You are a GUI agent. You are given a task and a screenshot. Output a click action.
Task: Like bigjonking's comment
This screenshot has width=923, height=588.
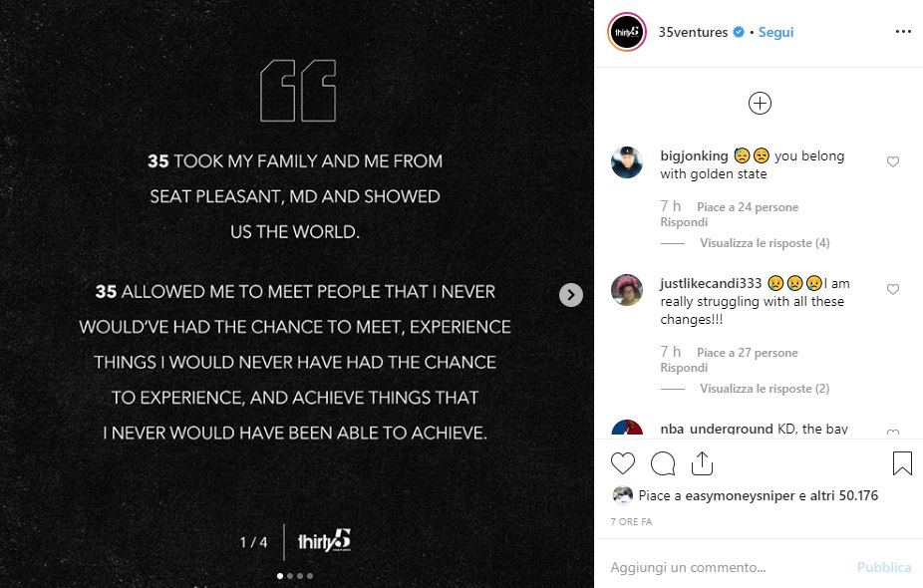coord(893,161)
